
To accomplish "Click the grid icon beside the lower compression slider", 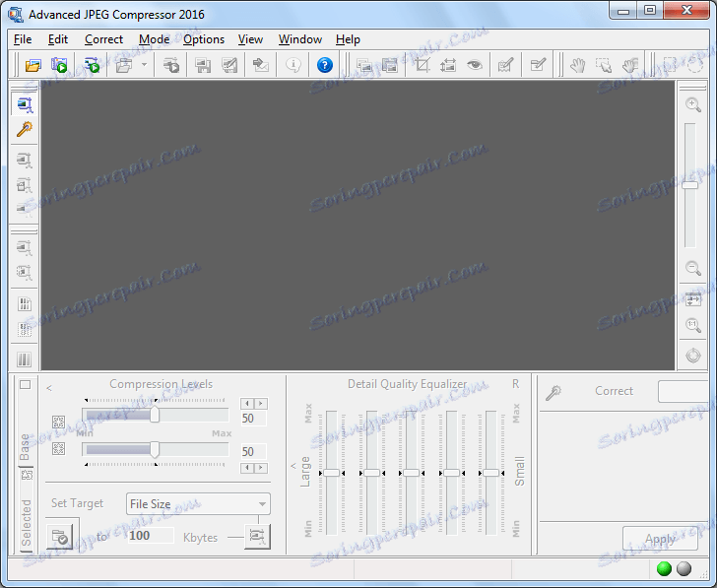I will click(x=58, y=448).
